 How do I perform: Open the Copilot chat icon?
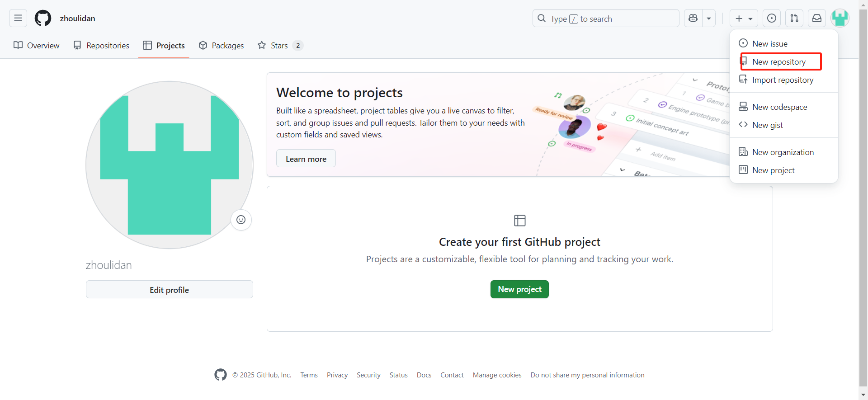point(693,18)
